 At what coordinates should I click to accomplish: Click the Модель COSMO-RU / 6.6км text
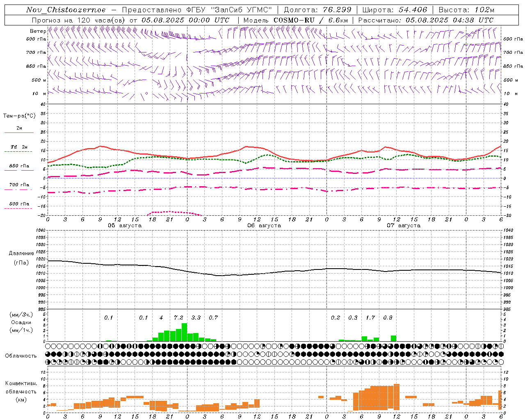[295, 20]
